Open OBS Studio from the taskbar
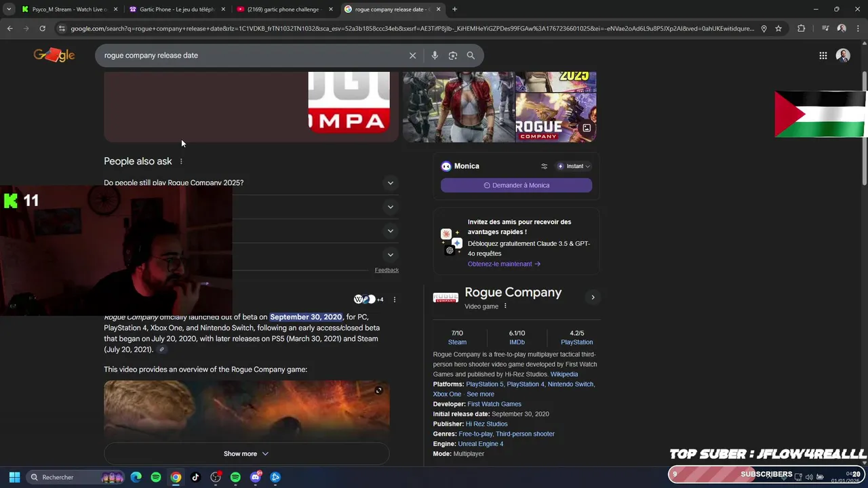 [216, 477]
